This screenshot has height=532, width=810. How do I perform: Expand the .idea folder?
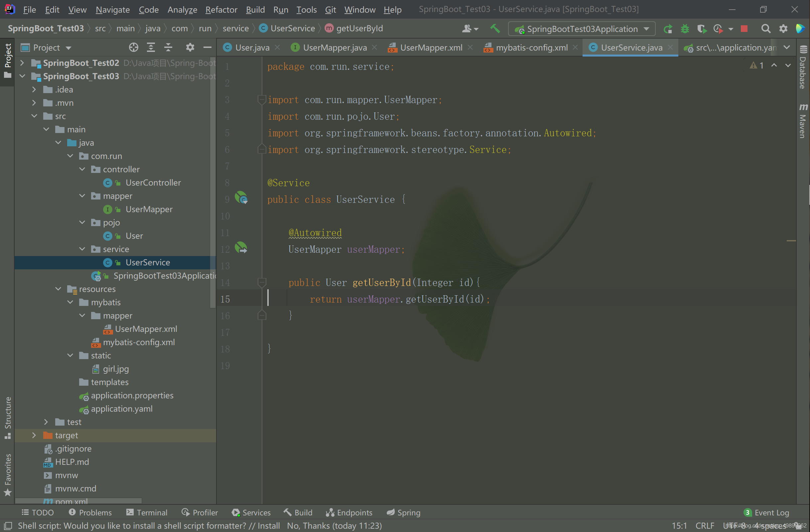34,89
